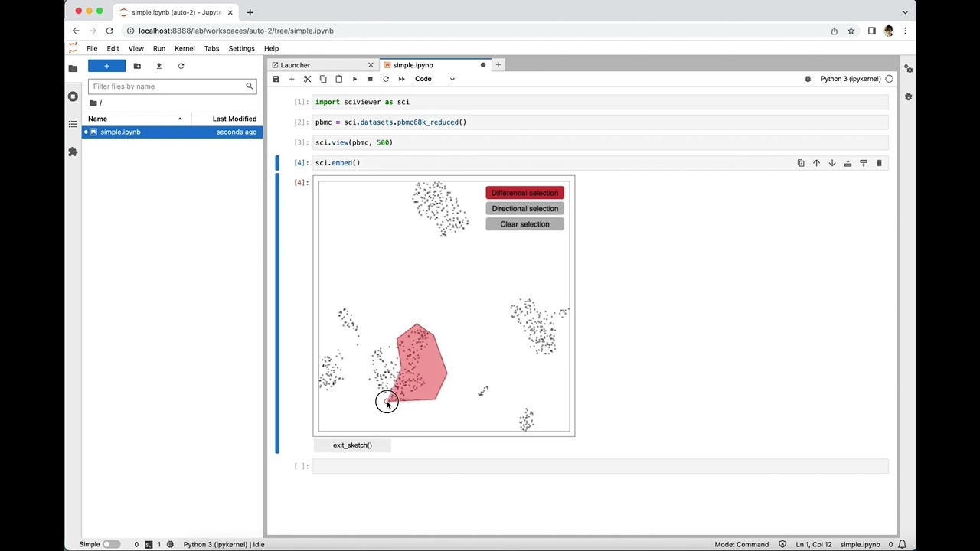Insert a cell below from cell toolbar
Viewport: 980px width, 551px height.
864,163
